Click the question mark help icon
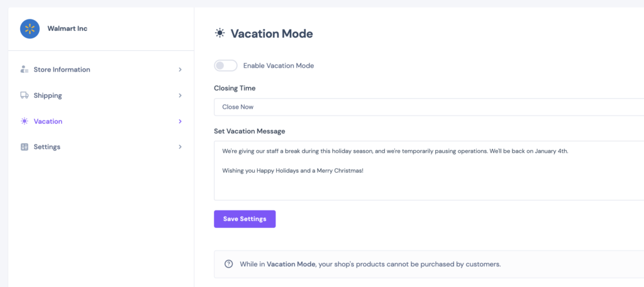 tap(229, 264)
